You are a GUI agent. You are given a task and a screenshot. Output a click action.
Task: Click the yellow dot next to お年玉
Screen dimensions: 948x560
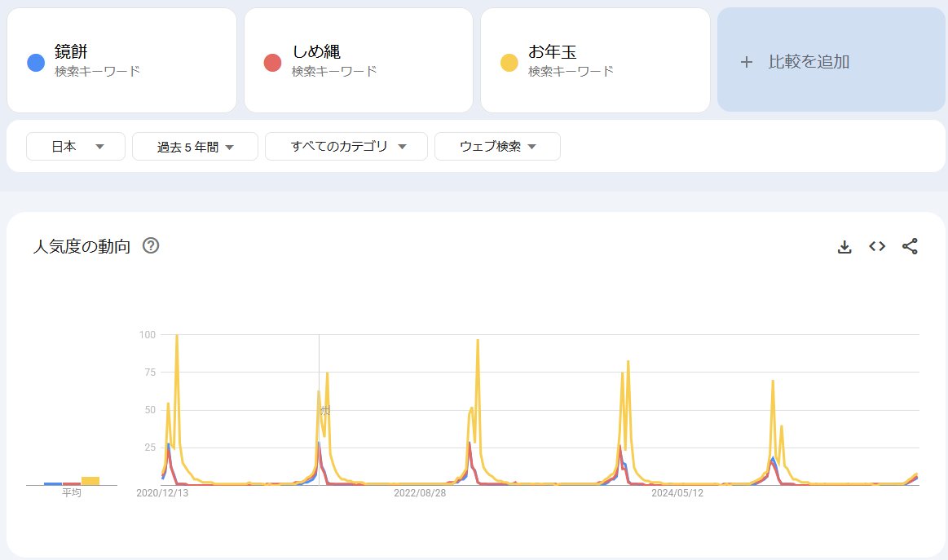(509, 63)
